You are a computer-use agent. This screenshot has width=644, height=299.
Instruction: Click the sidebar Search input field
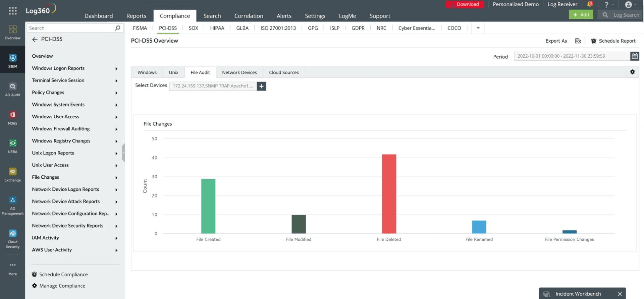[x=70, y=28]
